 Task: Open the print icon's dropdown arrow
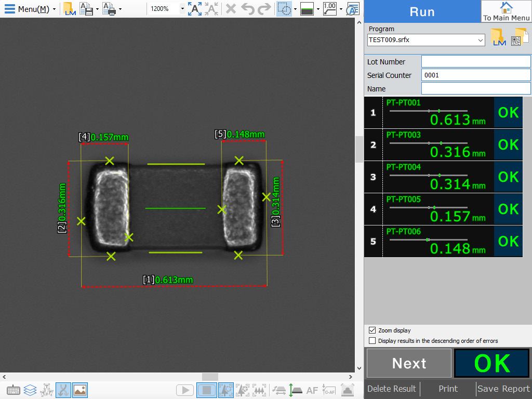(x=120, y=9)
